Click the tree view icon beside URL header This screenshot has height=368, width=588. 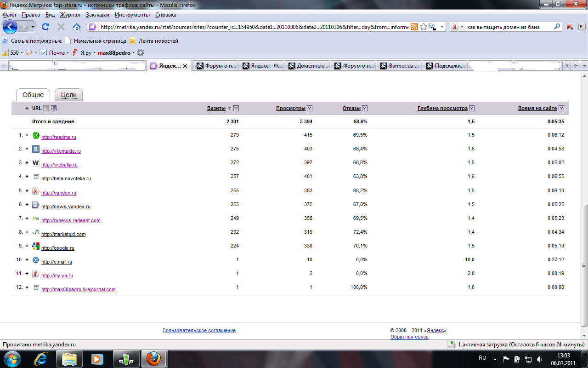click(x=46, y=109)
